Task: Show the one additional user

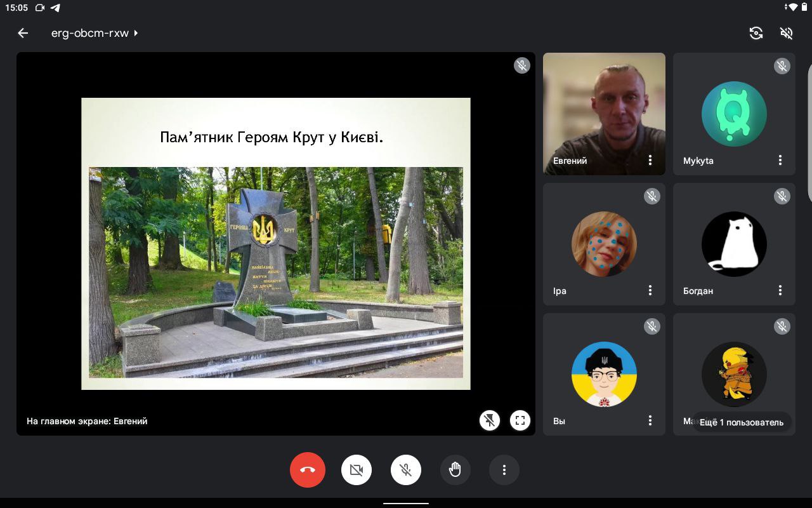Action: tap(741, 422)
